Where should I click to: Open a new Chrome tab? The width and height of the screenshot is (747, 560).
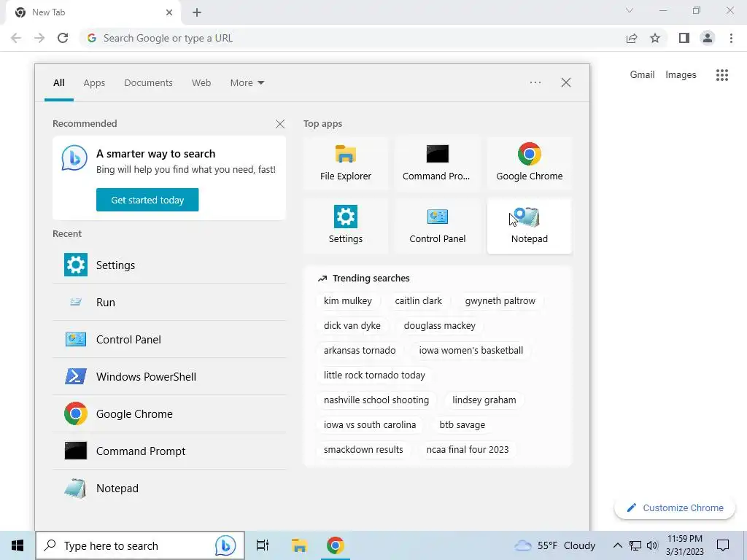(197, 12)
